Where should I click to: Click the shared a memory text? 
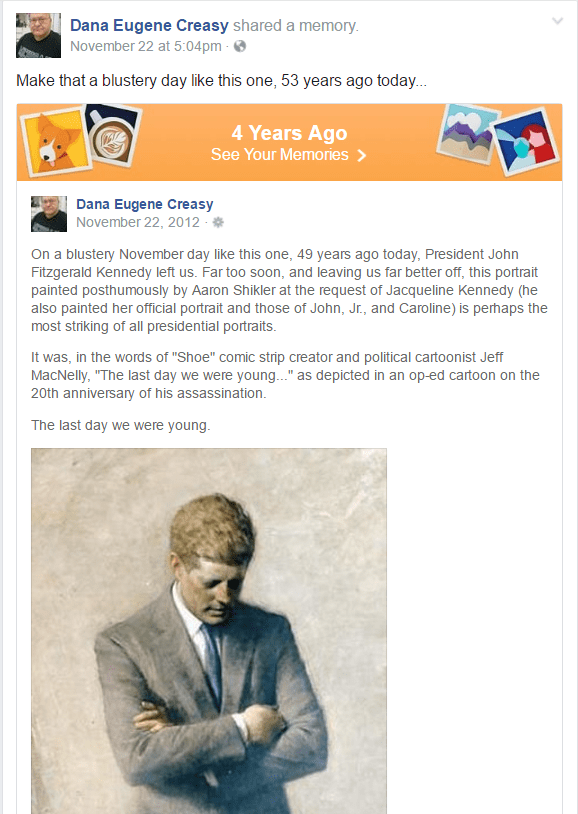click(295, 25)
